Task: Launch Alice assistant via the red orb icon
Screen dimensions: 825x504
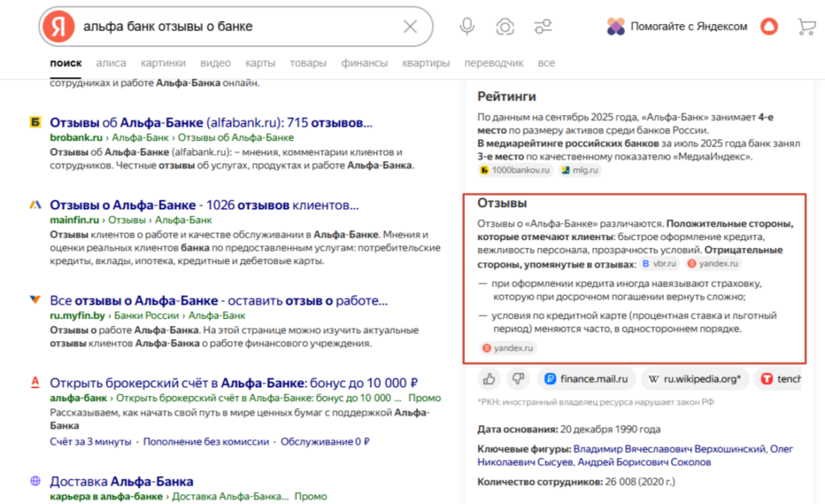Action: tap(769, 26)
